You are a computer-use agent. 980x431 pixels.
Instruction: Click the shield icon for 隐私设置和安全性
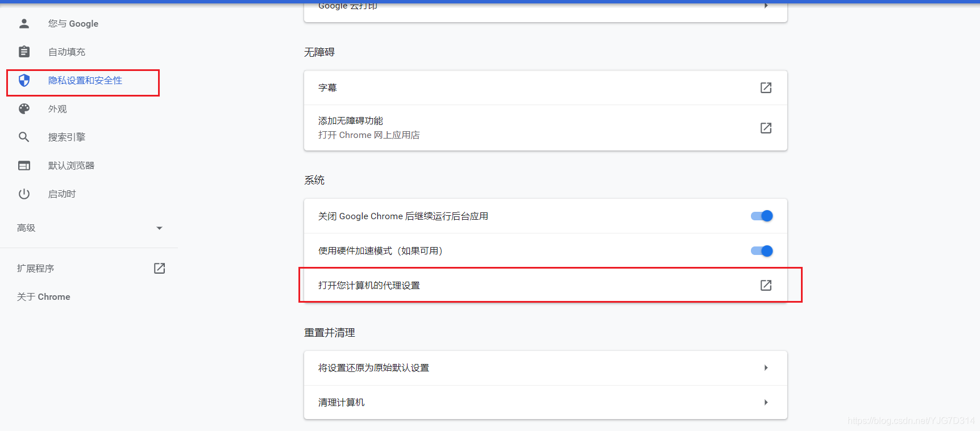pos(24,80)
